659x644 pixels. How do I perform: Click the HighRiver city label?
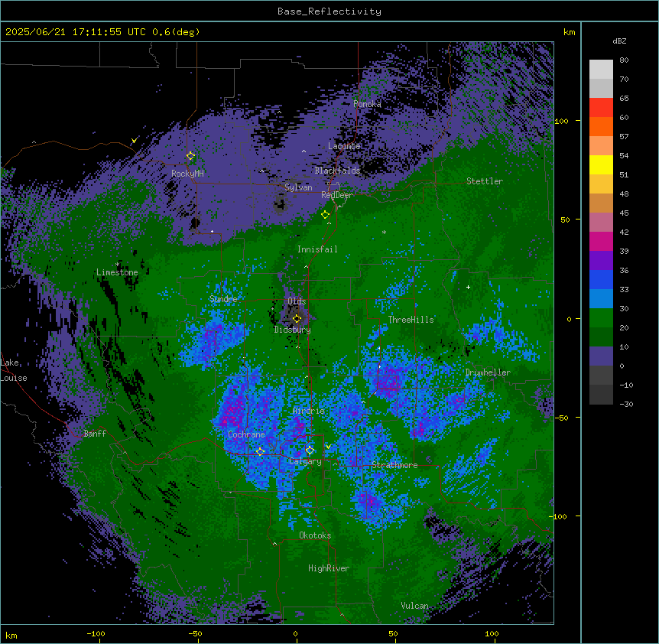point(328,568)
